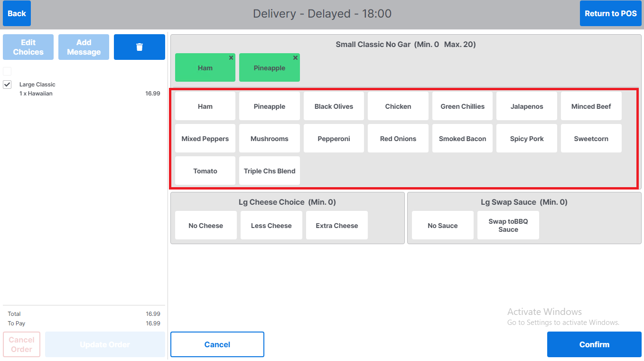Viewport: 644px width, 361px height.
Task: Pick the Sweetcorn topping
Action: 591,139
